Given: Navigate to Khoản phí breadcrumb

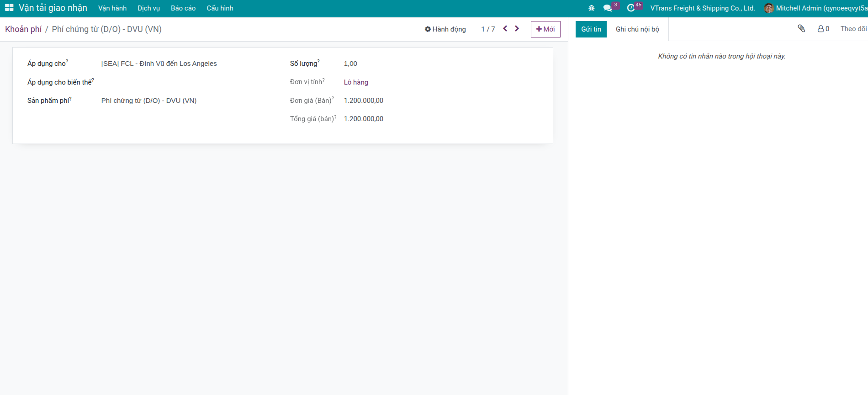Looking at the screenshot, I should click(x=23, y=29).
